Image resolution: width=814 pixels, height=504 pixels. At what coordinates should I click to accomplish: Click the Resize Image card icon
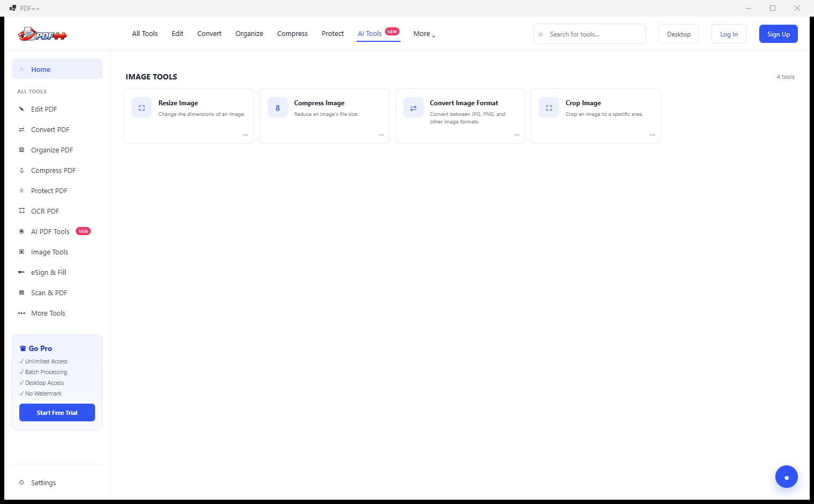coord(142,108)
